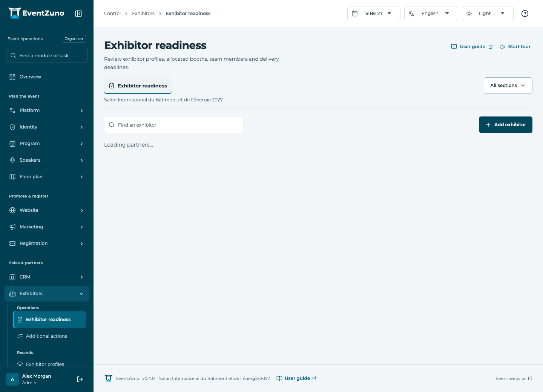Open Overview from the sidebar

point(47,77)
